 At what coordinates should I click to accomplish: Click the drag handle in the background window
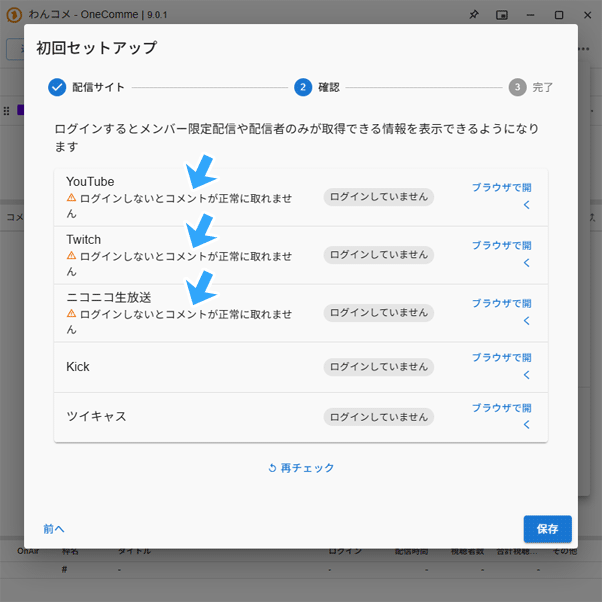tap(6, 111)
